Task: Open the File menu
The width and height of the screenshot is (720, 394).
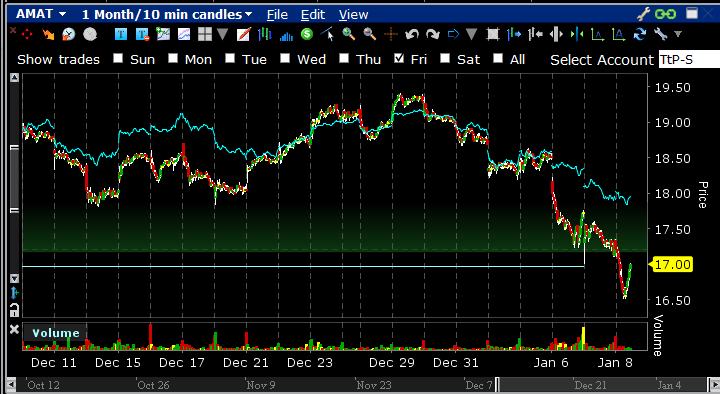Action: click(277, 15)
